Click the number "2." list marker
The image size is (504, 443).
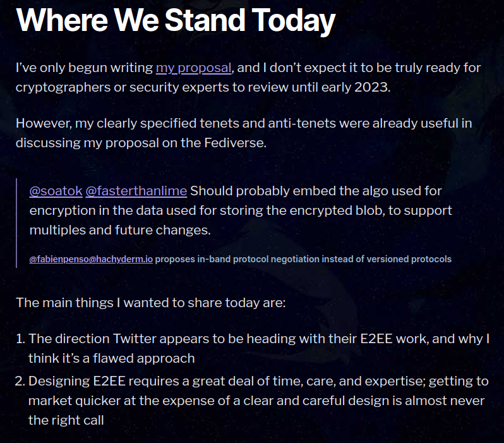tap(21, 381)
